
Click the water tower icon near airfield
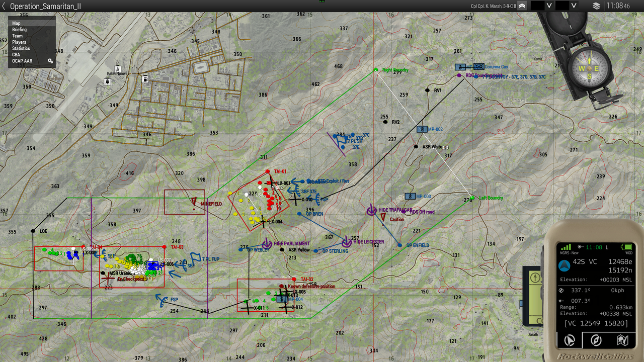click(108, 81)
